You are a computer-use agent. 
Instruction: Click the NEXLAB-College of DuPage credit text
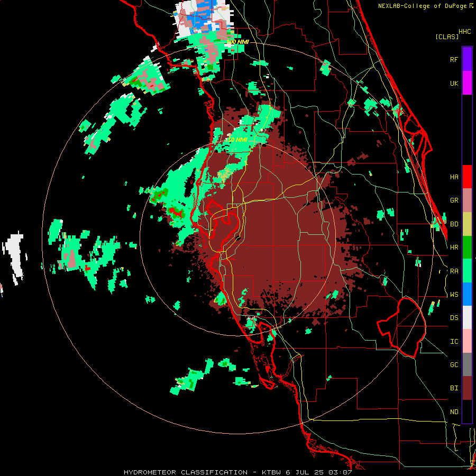(422, 6)
